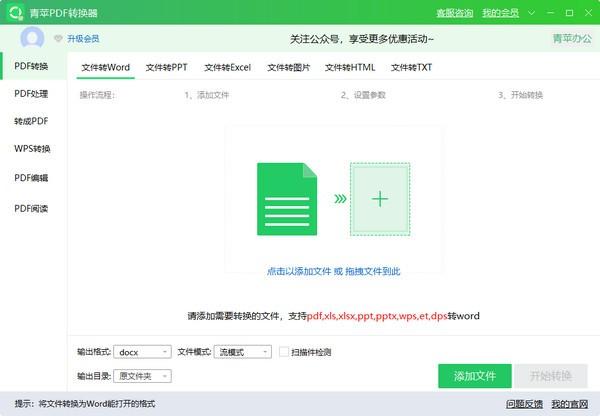Expand the 输出目录 原文件夹 dropdown
This screenshot has width=600, height=416.
pyautogui.click(x=143, y=376)
